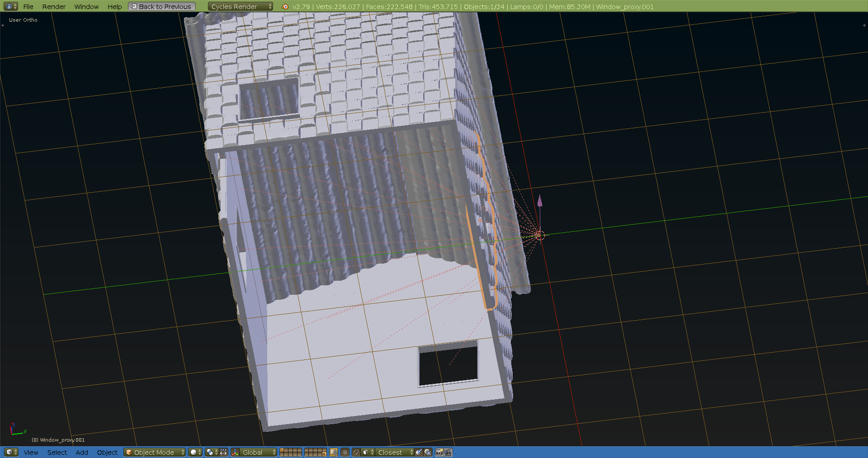The width and height of the screenshot is (868, 458).
Task: Toggle manipulate center points button
Action: (x=223, y=452)
